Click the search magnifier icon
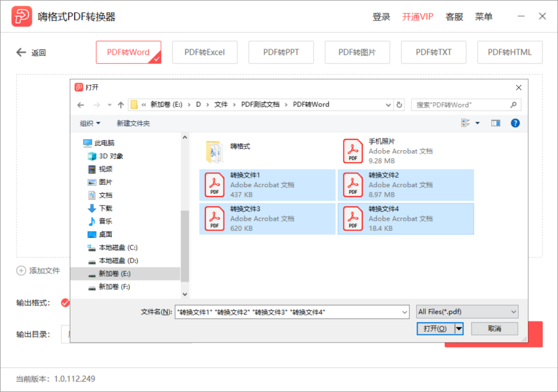The width and height of the screenshot is (558, 392). pos(513,105)
